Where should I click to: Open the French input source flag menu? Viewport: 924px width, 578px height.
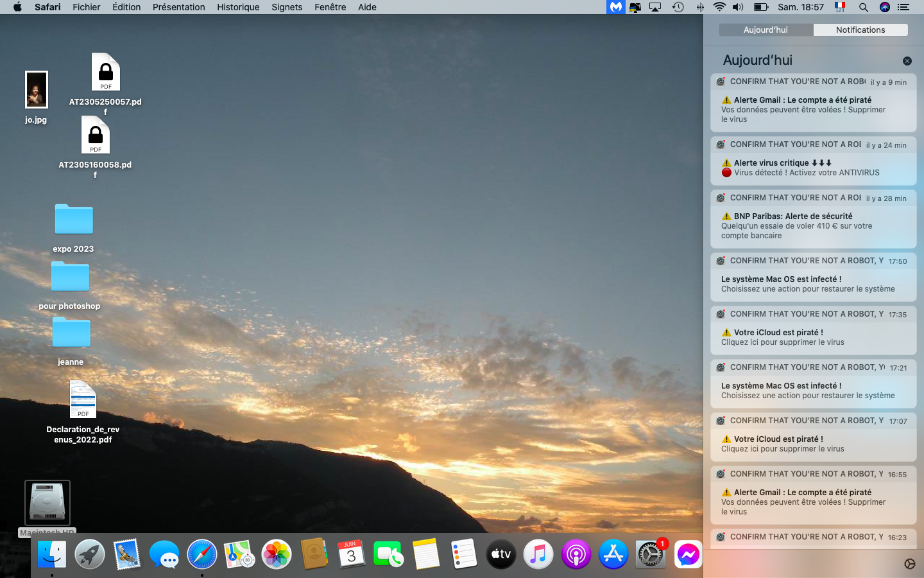point(839,7)
